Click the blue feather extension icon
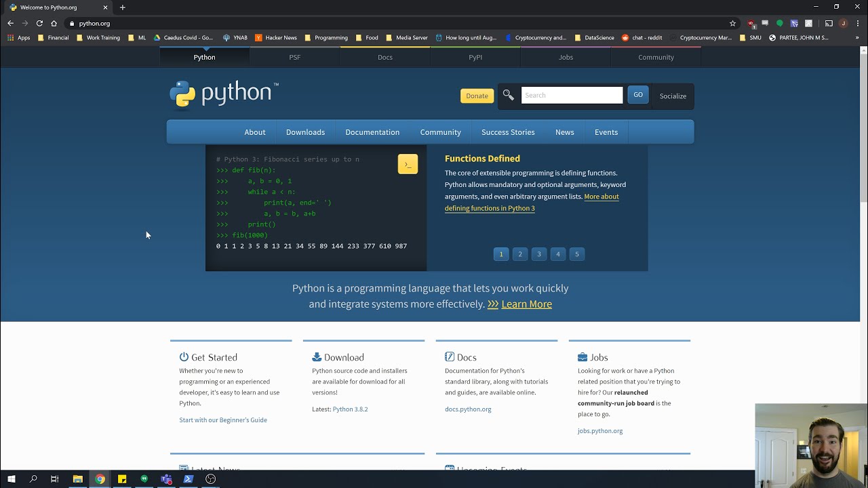 794,23
